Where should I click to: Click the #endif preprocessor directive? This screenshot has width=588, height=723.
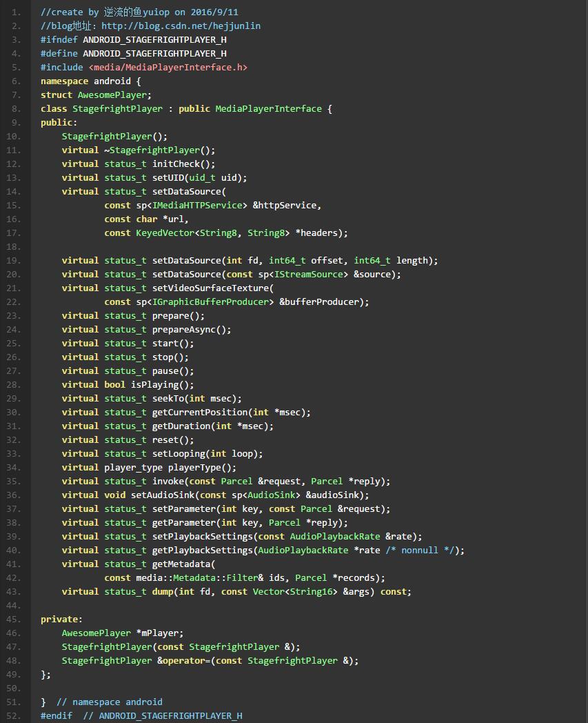click(57, 715)
